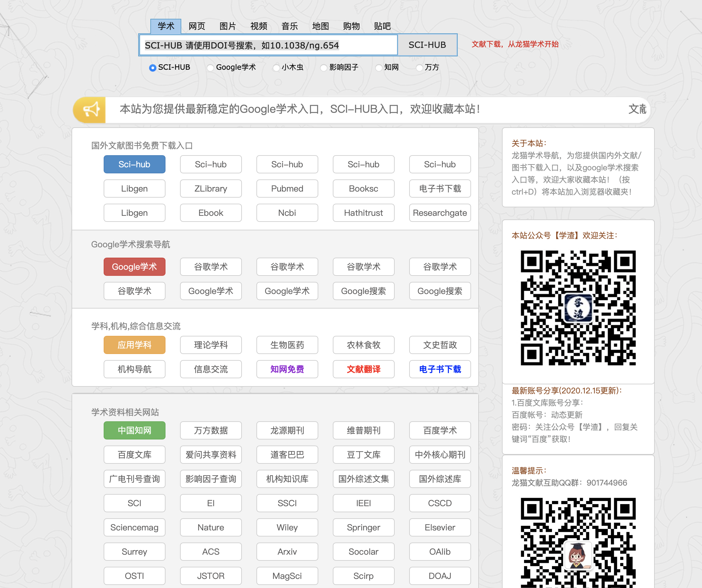Click the blue 电子书下载 link
This screenshot has height=588, width=702.
440,369
